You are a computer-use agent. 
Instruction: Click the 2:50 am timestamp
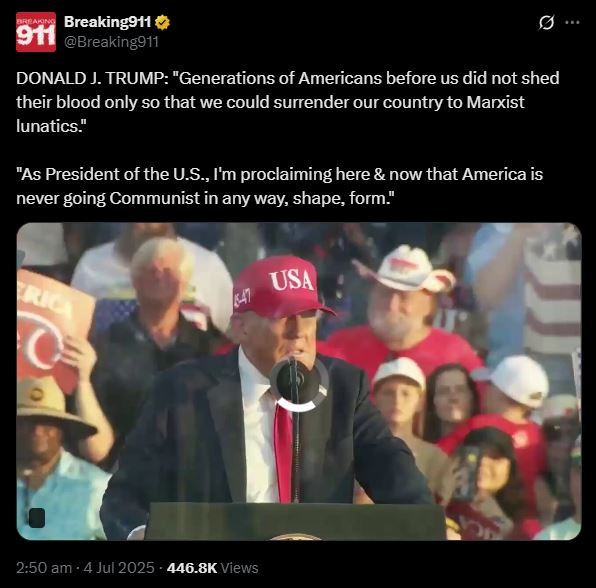click(44, 568)
